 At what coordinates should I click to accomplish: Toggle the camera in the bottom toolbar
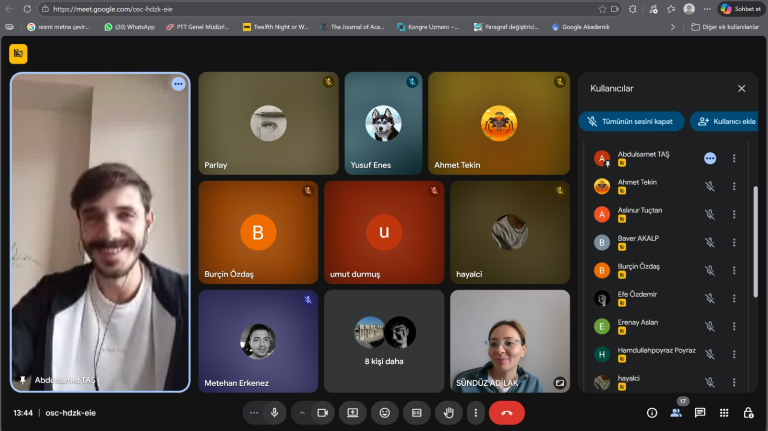pyautogui.click(x=323, y=412)
